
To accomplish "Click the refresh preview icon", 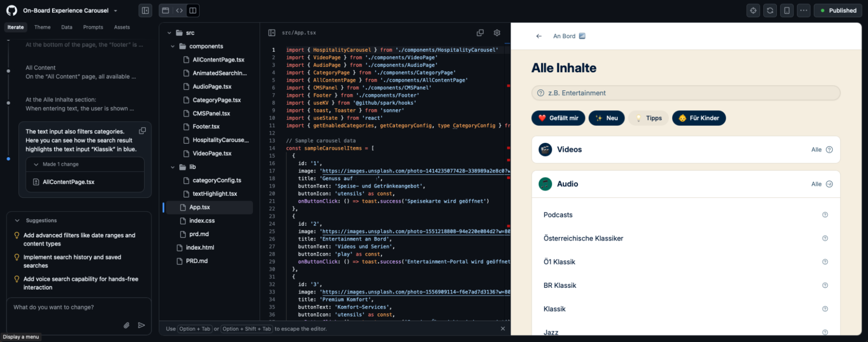I will (770, 11).
